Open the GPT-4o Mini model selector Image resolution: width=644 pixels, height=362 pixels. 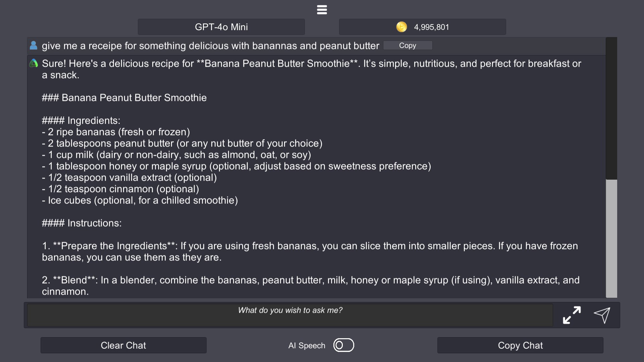[221, 27]
